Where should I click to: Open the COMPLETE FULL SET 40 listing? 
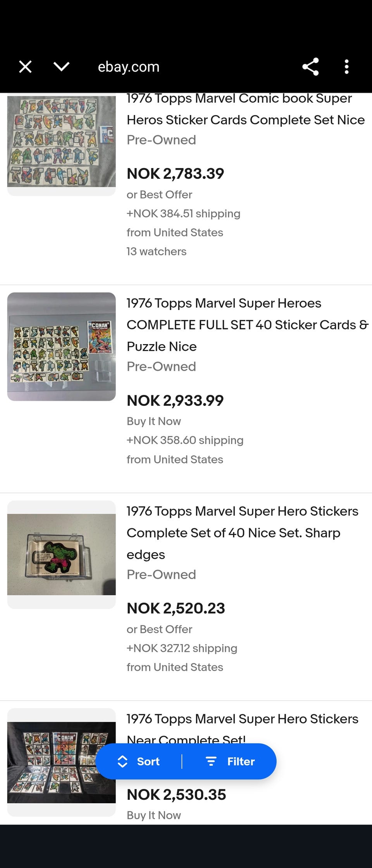[x=247, y=325]
